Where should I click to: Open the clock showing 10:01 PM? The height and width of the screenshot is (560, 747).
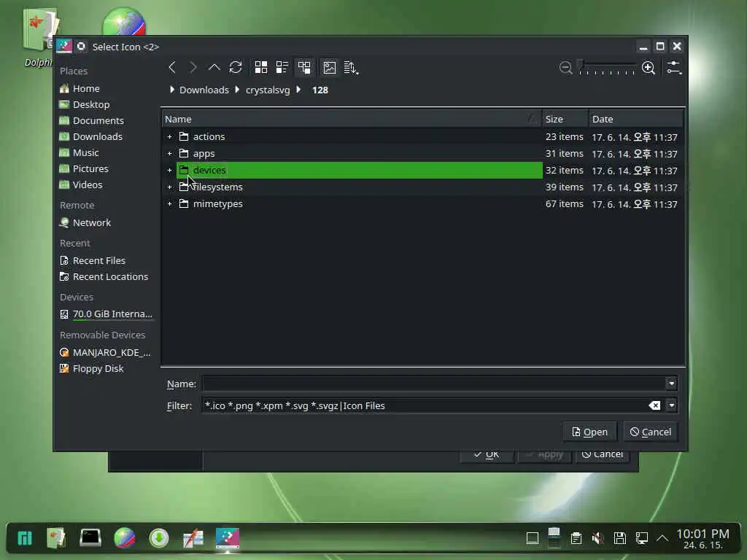[x=703, y=539]
